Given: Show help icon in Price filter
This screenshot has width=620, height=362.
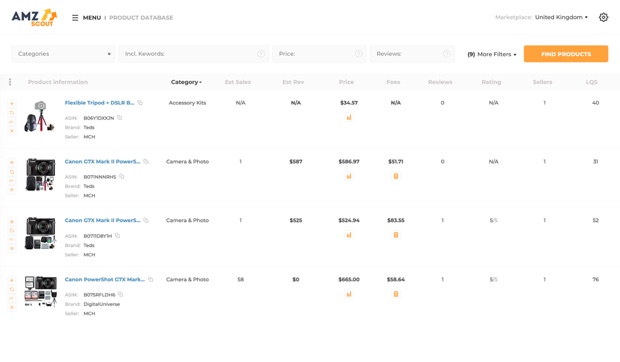Looking at the screenshot, I should [359, 54].
